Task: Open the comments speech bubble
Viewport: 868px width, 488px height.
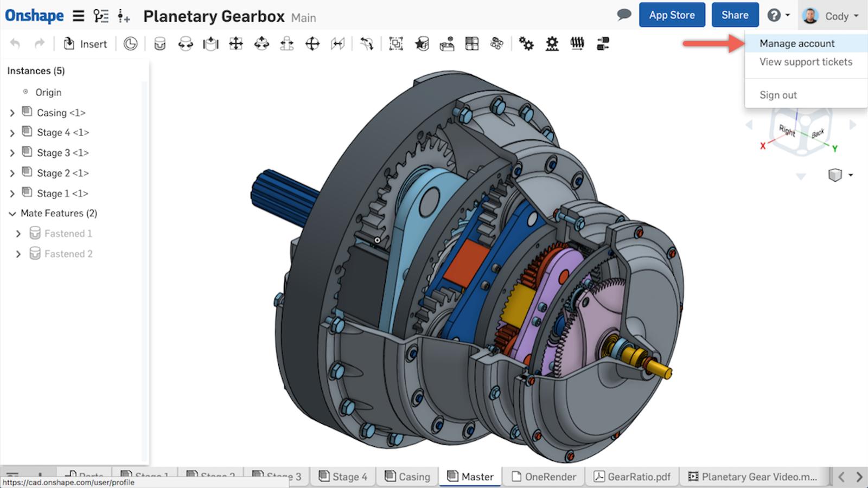Action: (x=624, y=15)
